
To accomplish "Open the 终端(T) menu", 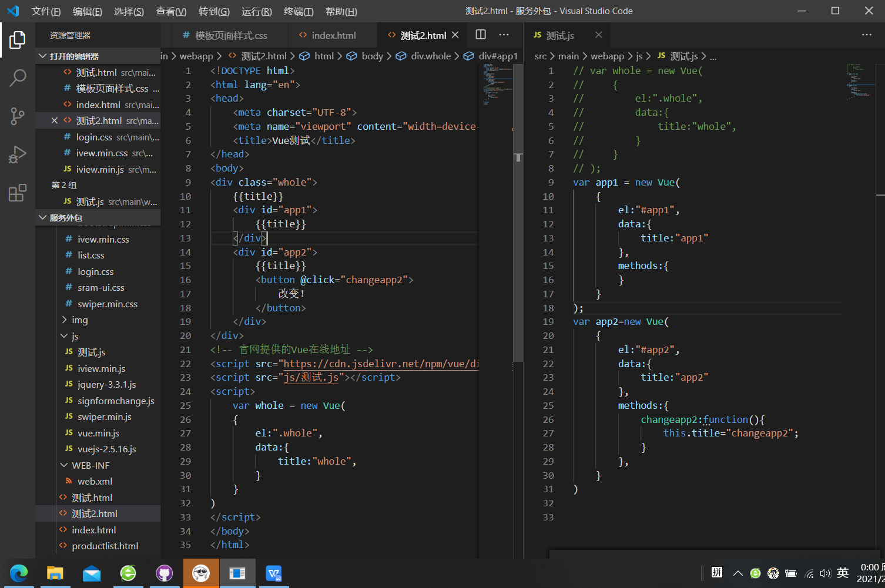I will click(x=299, y=11).
